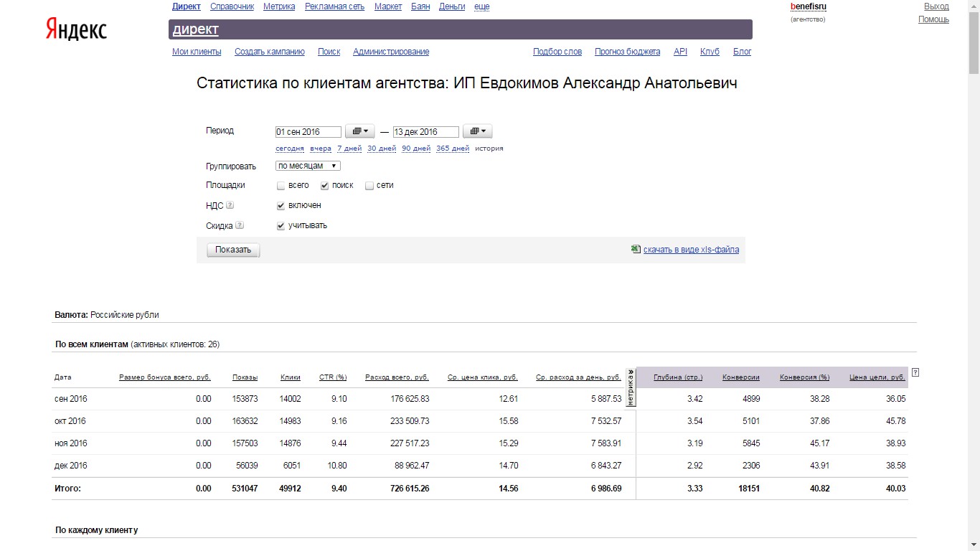Open Рекламная сеть service
Image resolution: width=980 pixels, height=551 pixels.
point(334,6)
